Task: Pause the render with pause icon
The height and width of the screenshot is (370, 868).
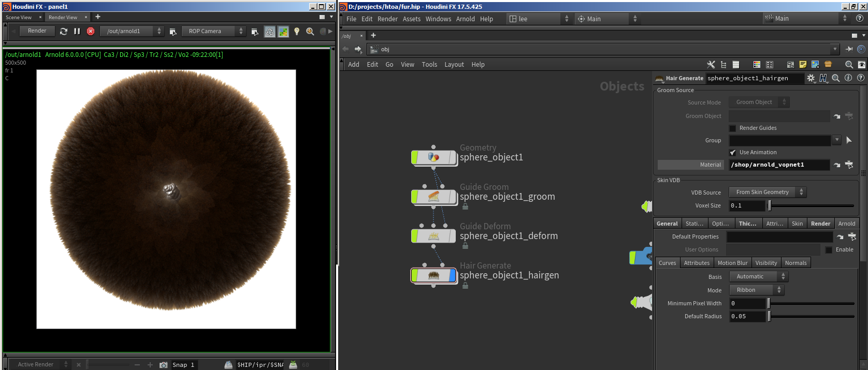Action: [77, 31]
